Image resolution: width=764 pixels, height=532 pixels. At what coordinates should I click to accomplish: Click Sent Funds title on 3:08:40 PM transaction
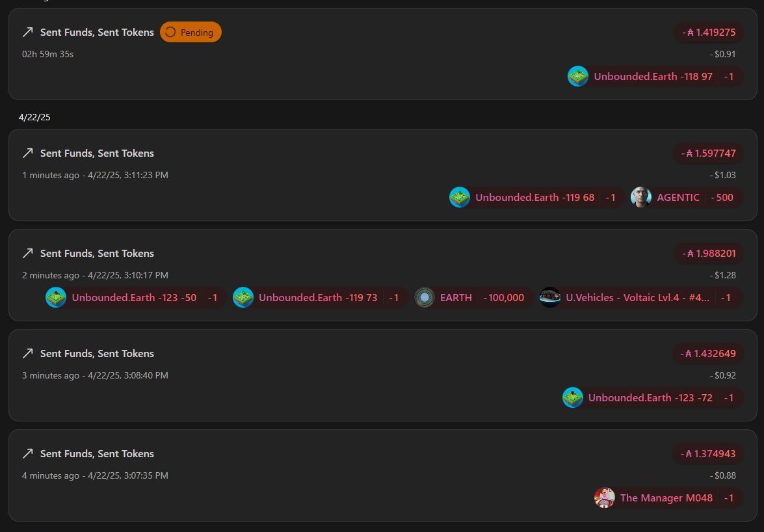(97, 353)
